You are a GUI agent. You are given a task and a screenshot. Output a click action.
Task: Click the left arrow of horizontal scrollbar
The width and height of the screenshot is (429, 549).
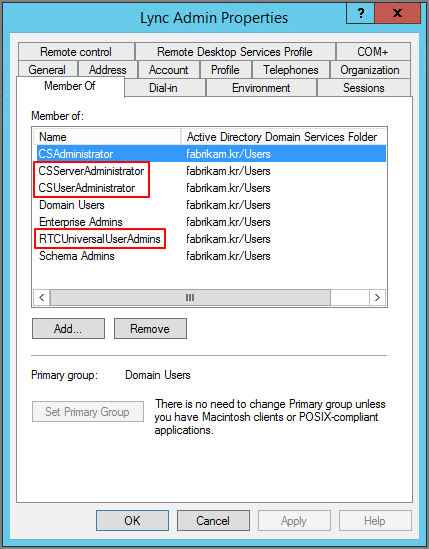point(42,298)
